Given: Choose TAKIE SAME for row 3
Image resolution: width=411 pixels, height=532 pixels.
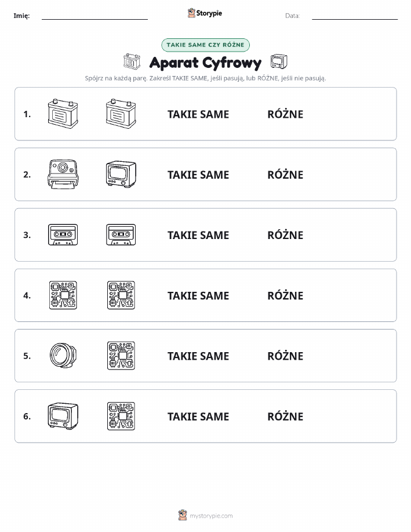Looking at the screenshot, I should point(198,235).
